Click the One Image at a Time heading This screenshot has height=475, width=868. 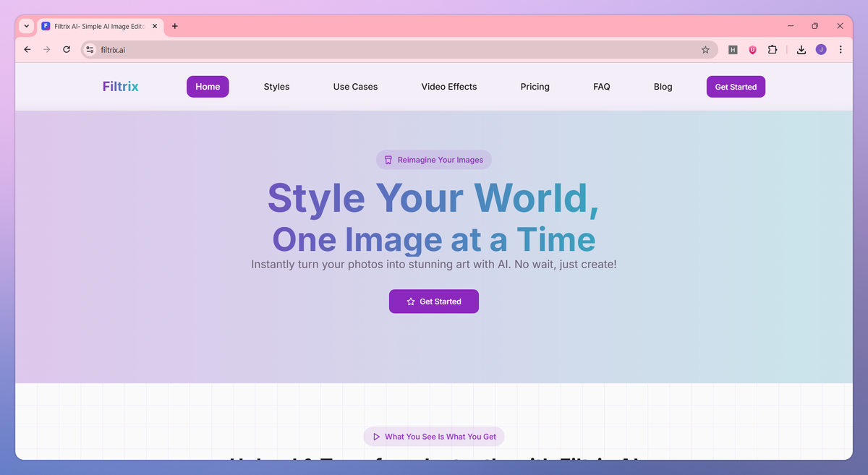[434, 239]
